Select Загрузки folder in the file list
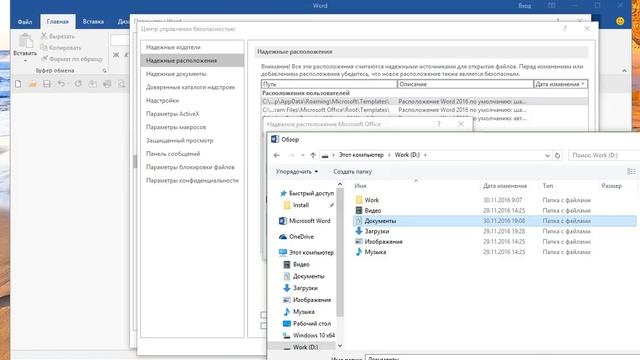Viewport: 640px width, 360px height. point(376,231)
